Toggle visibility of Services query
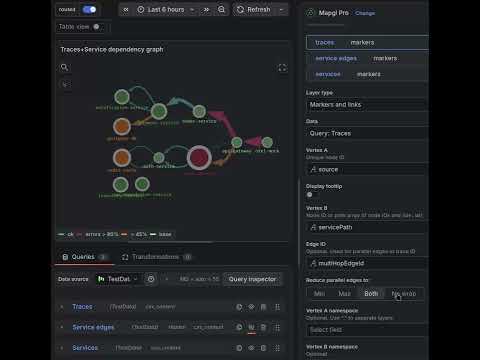 251,348
